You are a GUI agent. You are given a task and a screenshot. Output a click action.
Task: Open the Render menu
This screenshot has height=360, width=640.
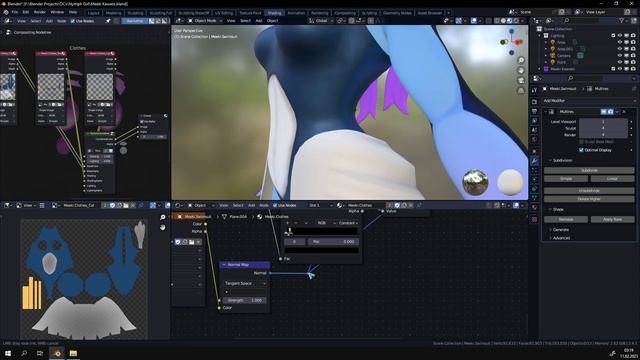[40, 12]
